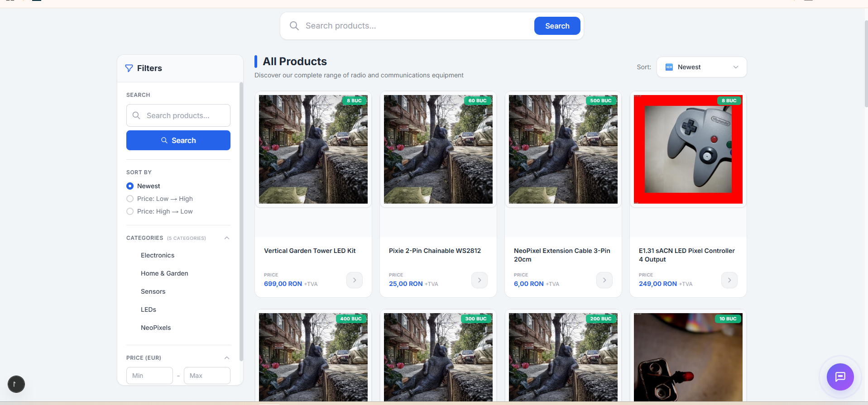Select Price: Low to High radio option
This screenshot has width=868, height=405.
coord(130,199)
